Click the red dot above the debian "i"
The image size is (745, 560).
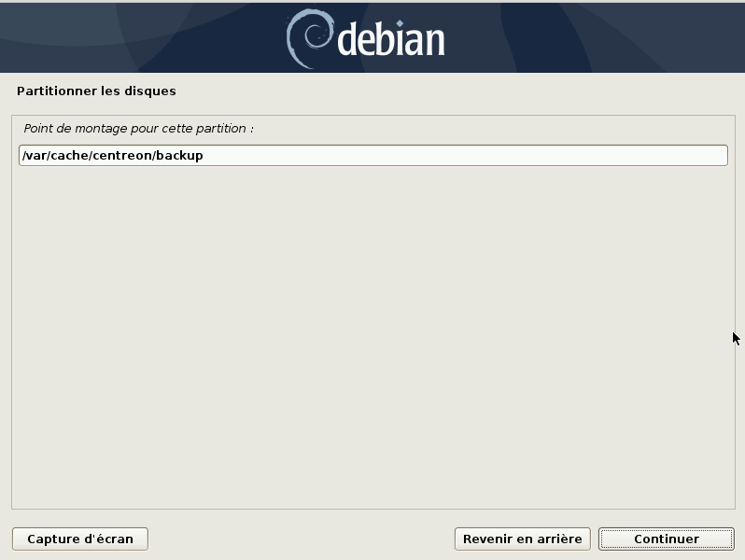[400, 23]
